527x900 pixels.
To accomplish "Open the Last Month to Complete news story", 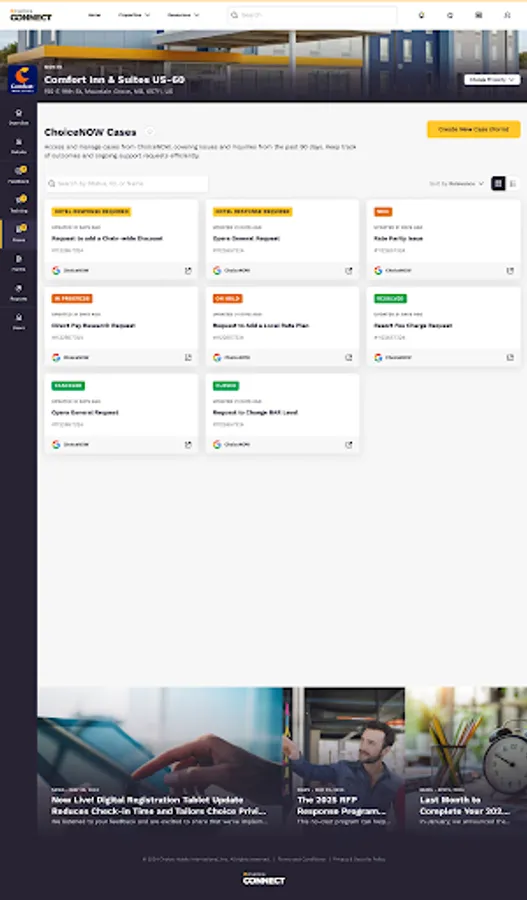I will (464, 805).
